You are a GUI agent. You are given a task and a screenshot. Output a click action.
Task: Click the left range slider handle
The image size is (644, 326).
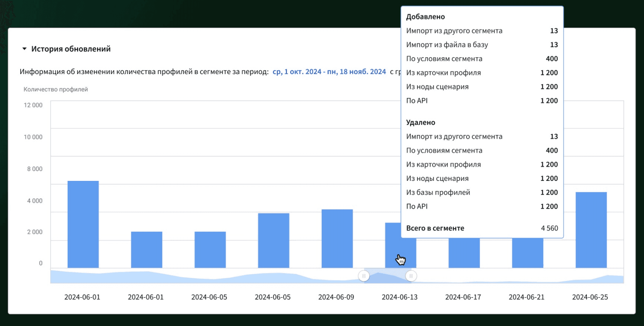364,276
